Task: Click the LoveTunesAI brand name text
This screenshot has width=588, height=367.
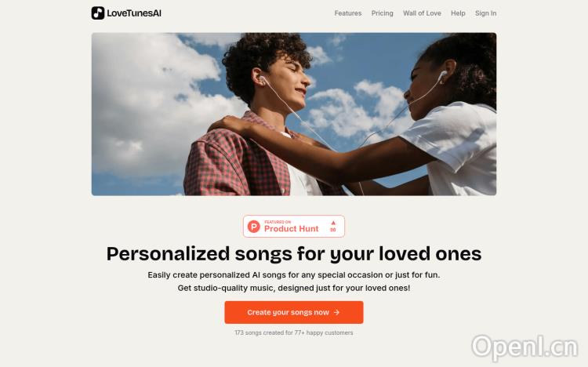Action: point(134,13)
